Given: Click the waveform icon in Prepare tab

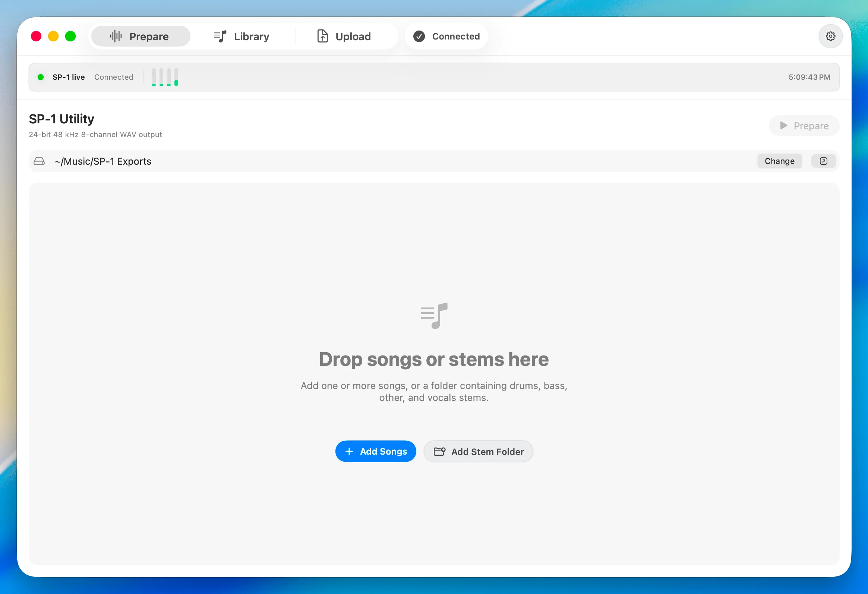Looking at the screenshot, I should (x=116, y=36).
